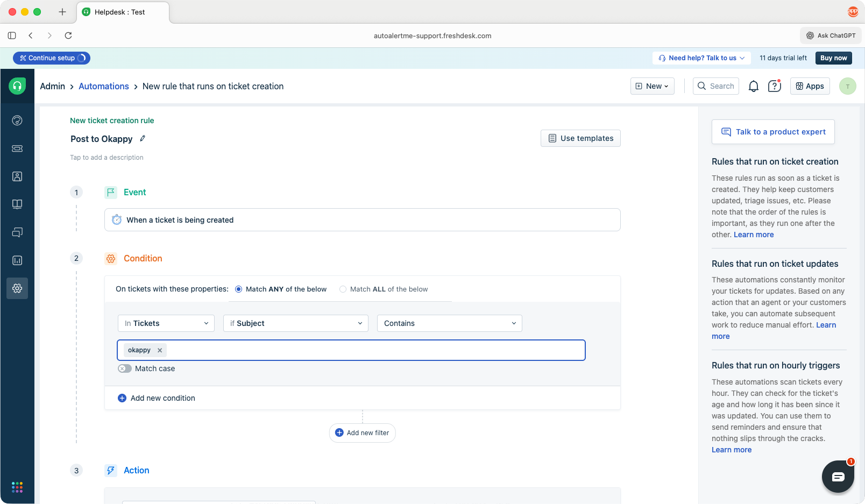Screen dimensions: 865x504
Task: Click Use templates button
Action: (580, 138)
